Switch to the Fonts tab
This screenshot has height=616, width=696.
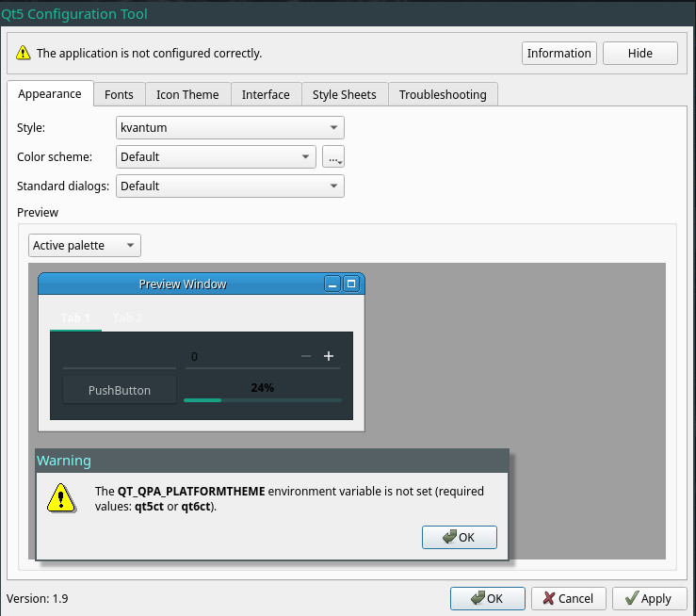(x=119, y=94)
